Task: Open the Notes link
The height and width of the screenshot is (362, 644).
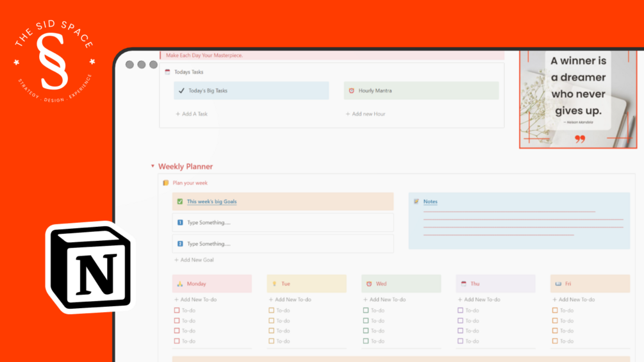Action: point(431,202)
